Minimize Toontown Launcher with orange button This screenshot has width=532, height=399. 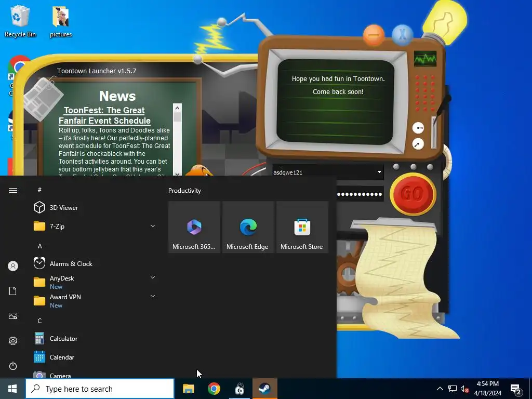374,35
